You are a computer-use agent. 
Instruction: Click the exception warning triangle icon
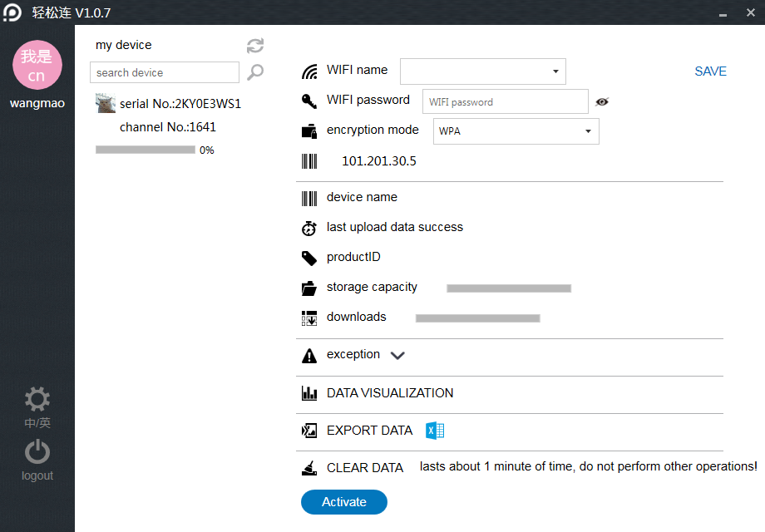pyautogui.click(x=309, y=356)
